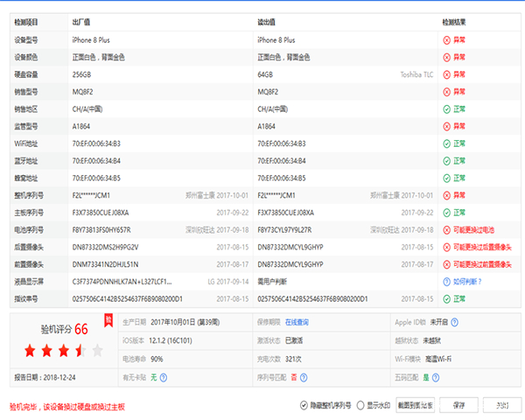Click the warning icon for 电池序列号
Viewport: 525px width, 420px height.
coord(446,230)
